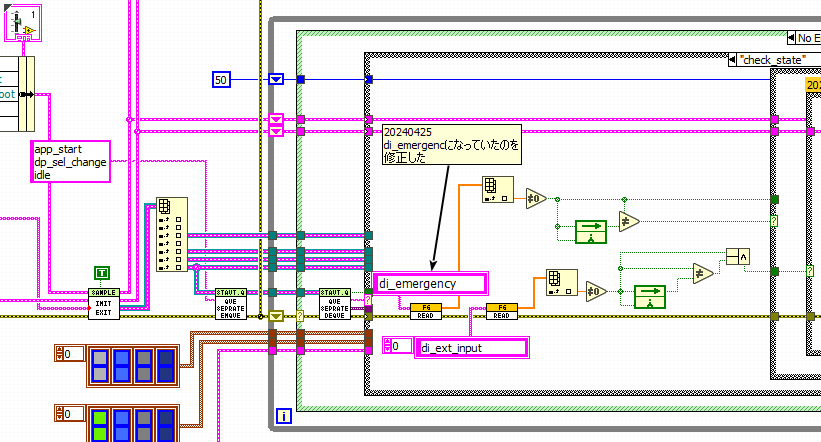Click the lower Not Equal comparison triangle
Image resolution: width=821 pixels, height=442 pixels.
tap(703, 273)
